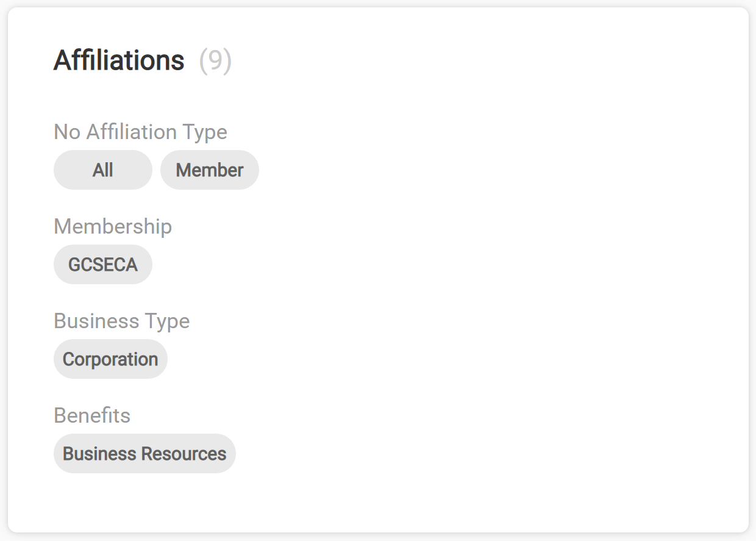
Task: Deselect the All affiliation pill
Action: tap(102, 170)
